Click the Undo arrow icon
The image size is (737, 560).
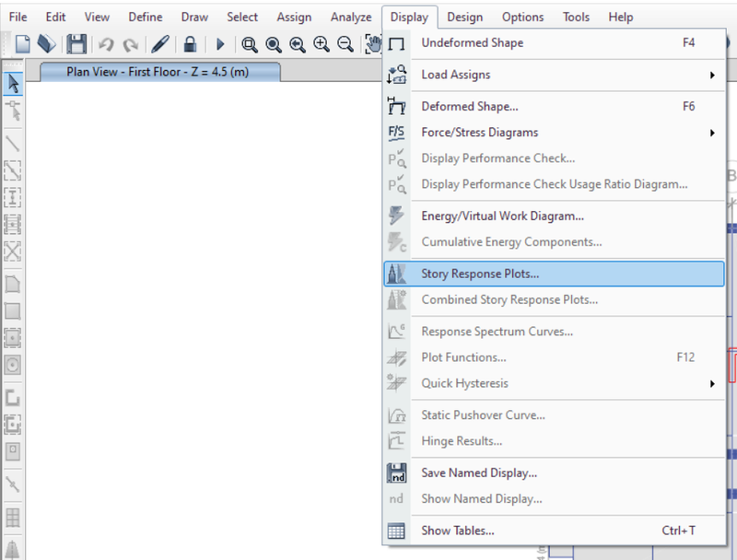click(106, 44)
